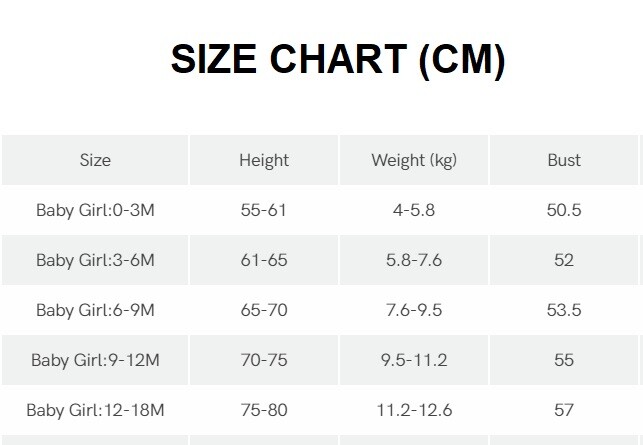Select the Baby Girl:0-3M size row
Viewport: 643px width, 445px height.
pyautogui.click(x=95, y=210)
